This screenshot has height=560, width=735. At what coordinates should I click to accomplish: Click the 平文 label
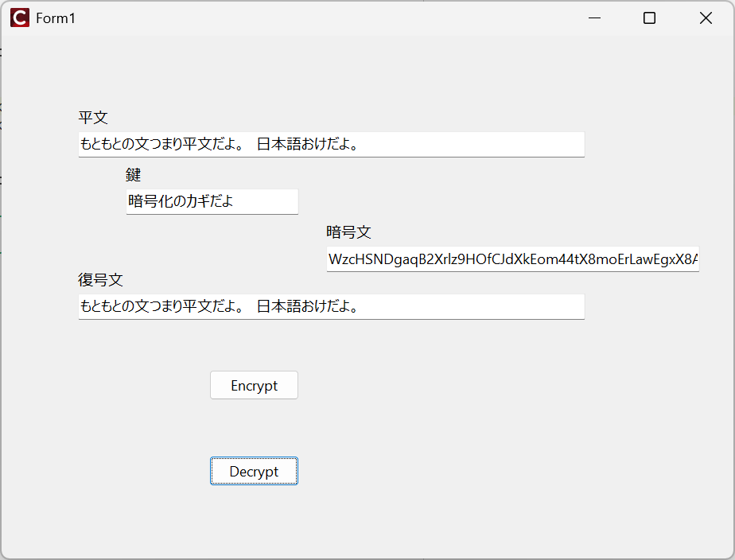click(x=93, y=118)
